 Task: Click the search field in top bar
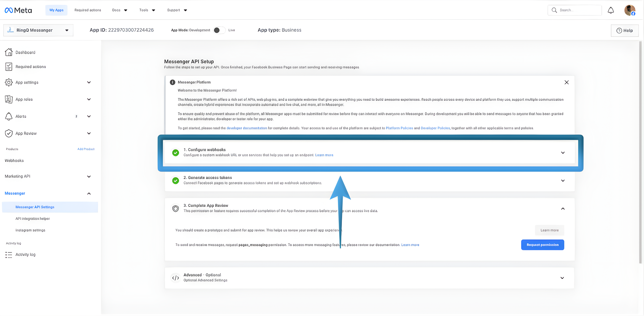click(x=575, y=10)
